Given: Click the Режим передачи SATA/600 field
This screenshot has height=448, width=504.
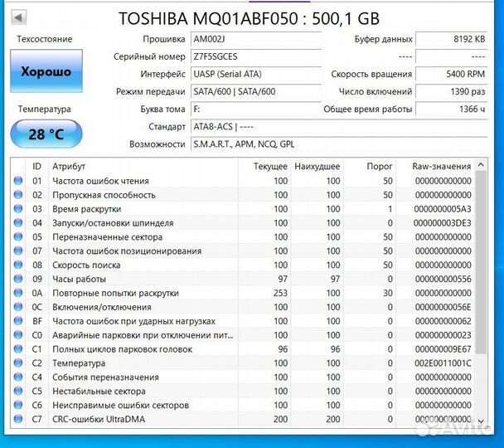Looking at the screenshot, I should [256, 91].
